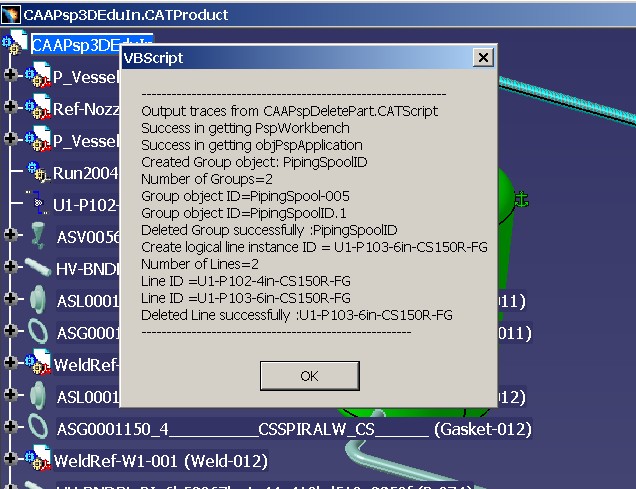Expand the HV-BNDI tree node
The width and height of the screenshot is (636, 489).
[x=11, y=267]
